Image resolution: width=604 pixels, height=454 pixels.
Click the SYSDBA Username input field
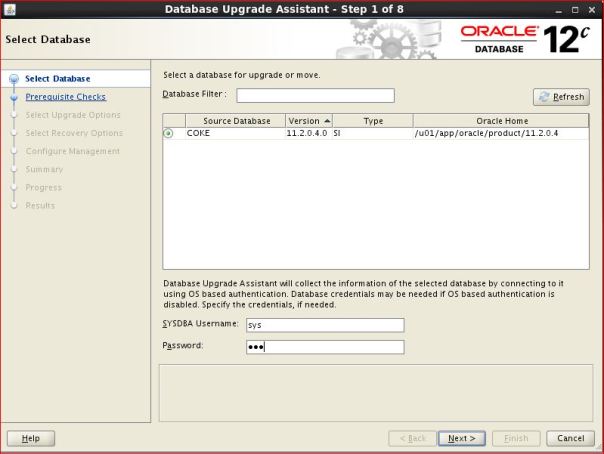[x=325, y=325]
